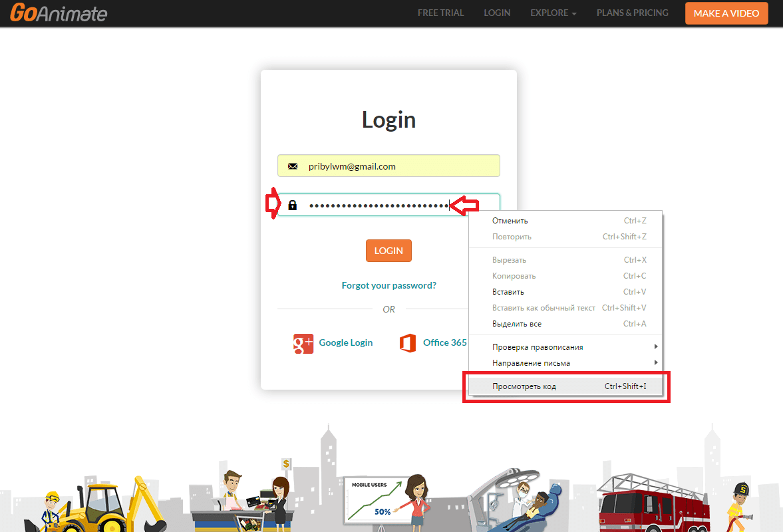The height and width of the screenshot is (532, 783).
Task: Click the Login heading text
Action: coord(389,120)
